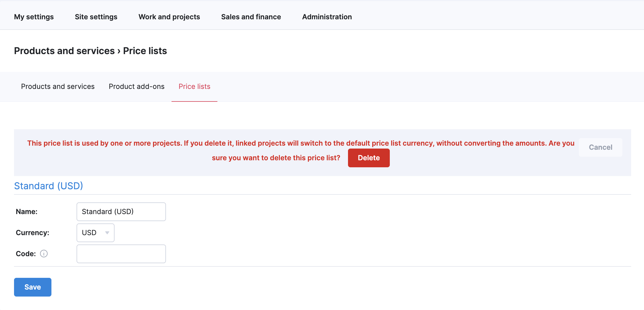Focus the Name text field
The image size is (644, 310).
pos(121,212)
